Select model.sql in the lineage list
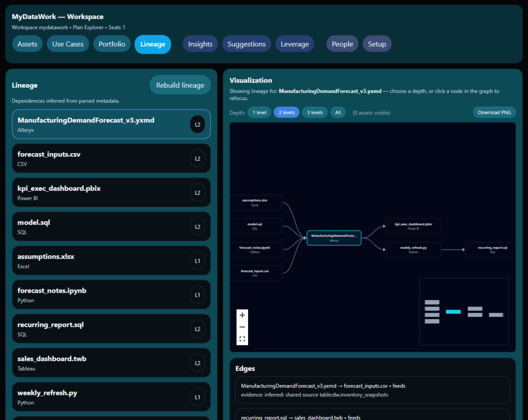The image size is (528, 420). click(111, 226)
